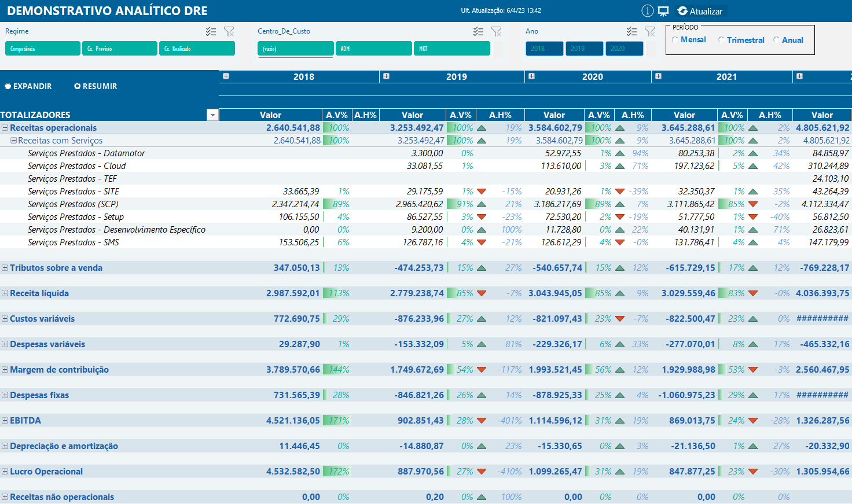Clear filter on Regime slicer
Screen dimensions: 852x504
point(229,31)
